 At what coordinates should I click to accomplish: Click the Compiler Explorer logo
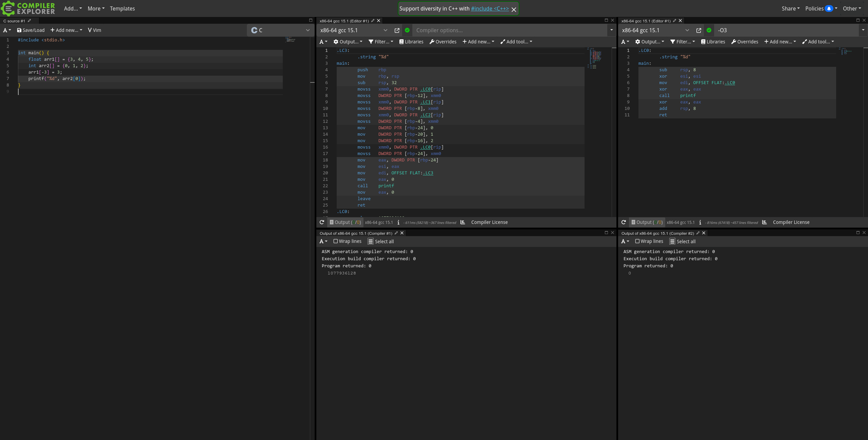[28, 8]
